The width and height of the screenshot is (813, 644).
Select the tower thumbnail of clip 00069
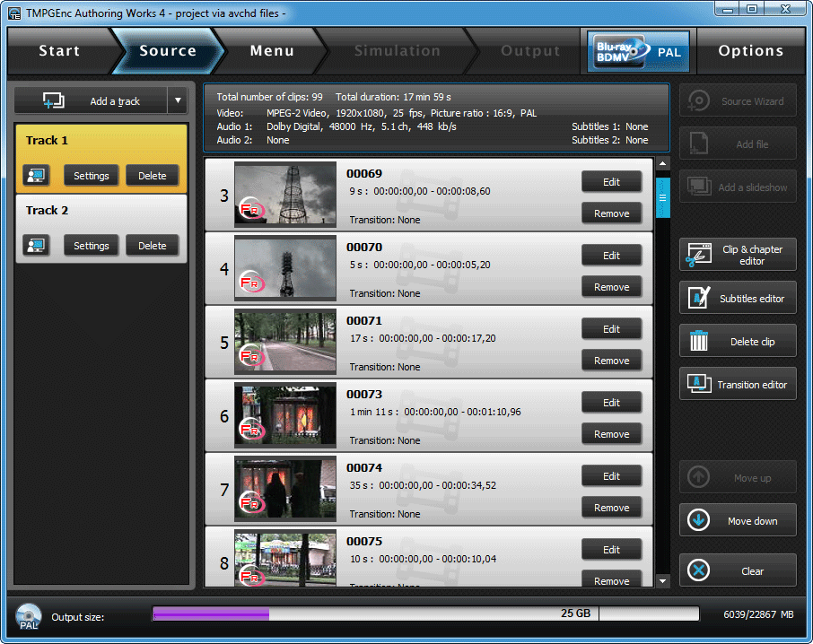tap(285, 195)
